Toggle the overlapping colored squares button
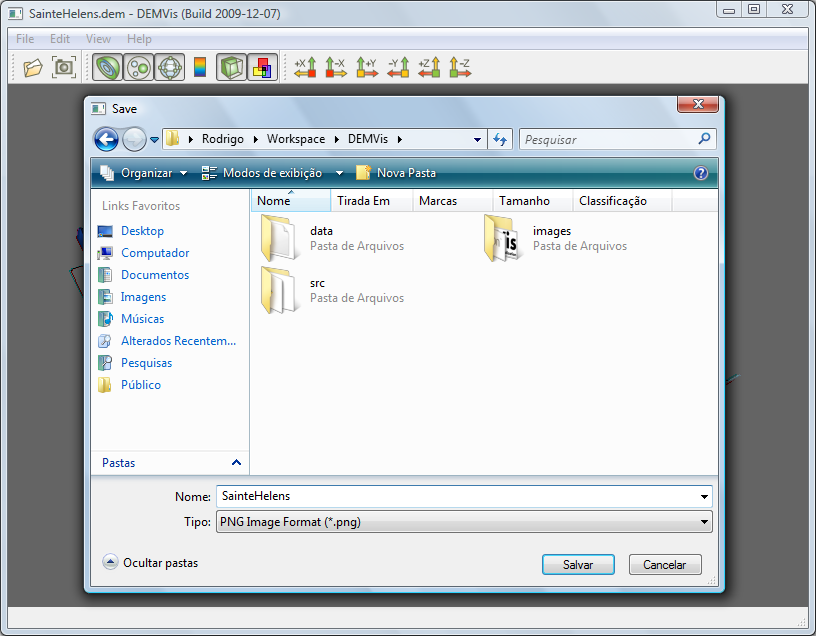The width and height of the screenshot is (816, 636). click(x=261, y=68)
